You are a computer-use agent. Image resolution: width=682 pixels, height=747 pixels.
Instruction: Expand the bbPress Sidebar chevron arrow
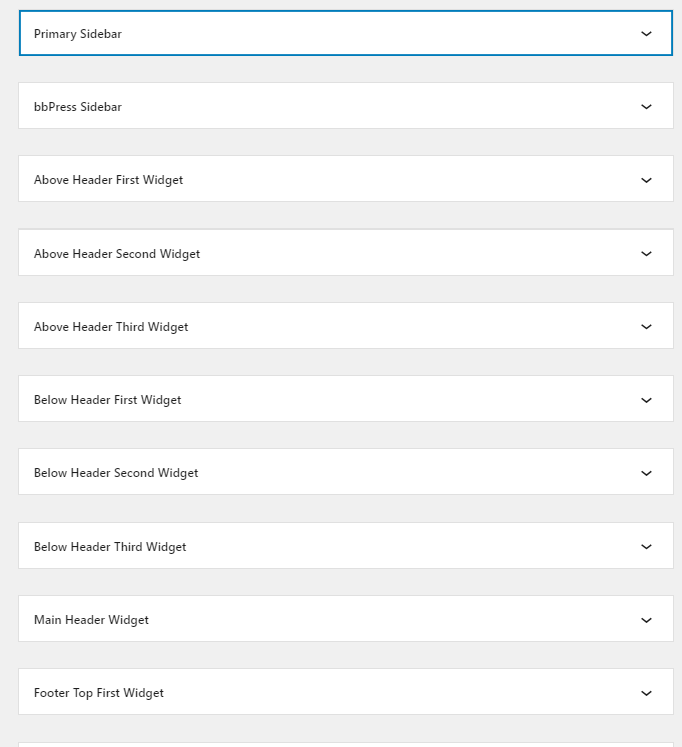tap(646, 107)
